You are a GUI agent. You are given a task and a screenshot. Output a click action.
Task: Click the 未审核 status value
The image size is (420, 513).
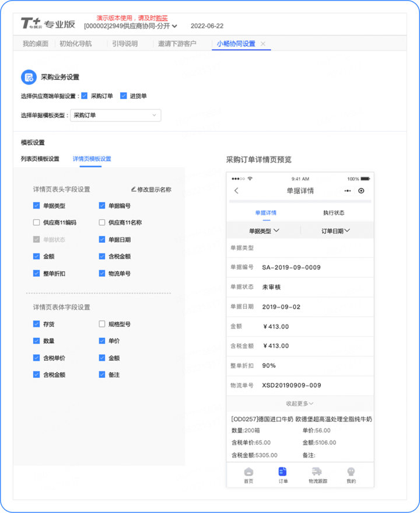[x=271, y=287]
